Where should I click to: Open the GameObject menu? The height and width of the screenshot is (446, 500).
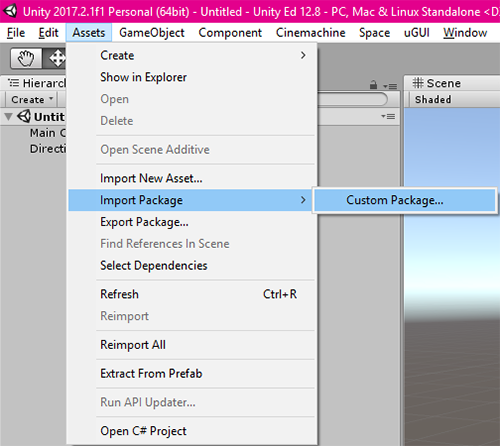click(x=152, y=33)
